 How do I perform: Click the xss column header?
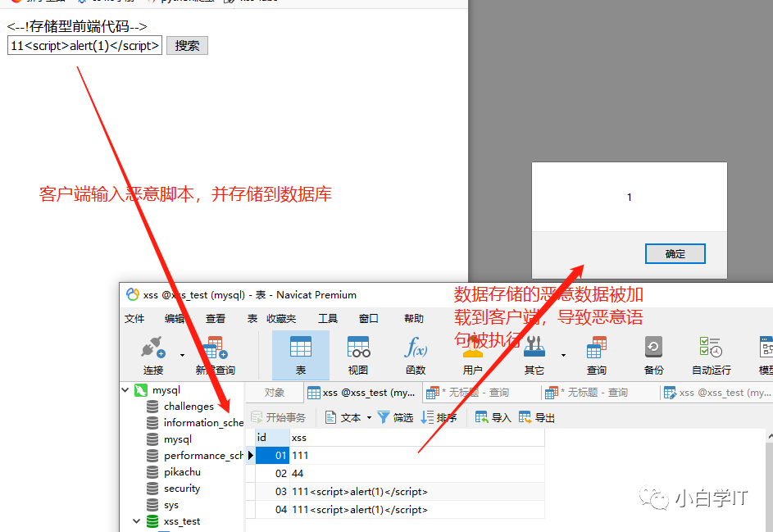pos(417,438)
